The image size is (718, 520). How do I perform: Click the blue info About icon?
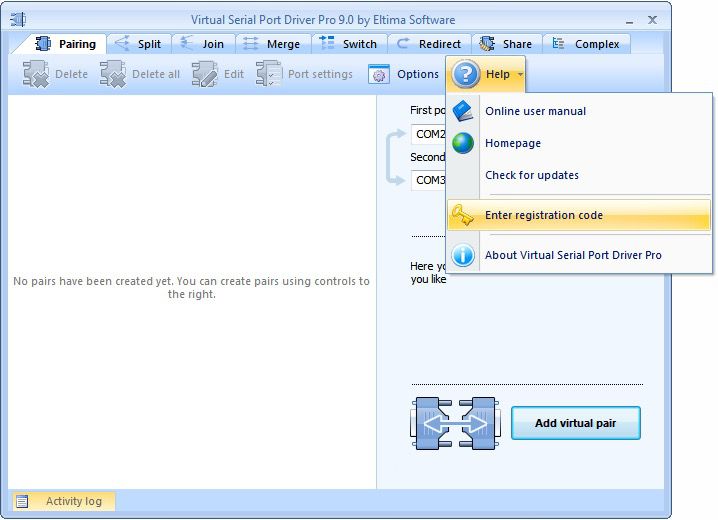[x=463, y=255]
